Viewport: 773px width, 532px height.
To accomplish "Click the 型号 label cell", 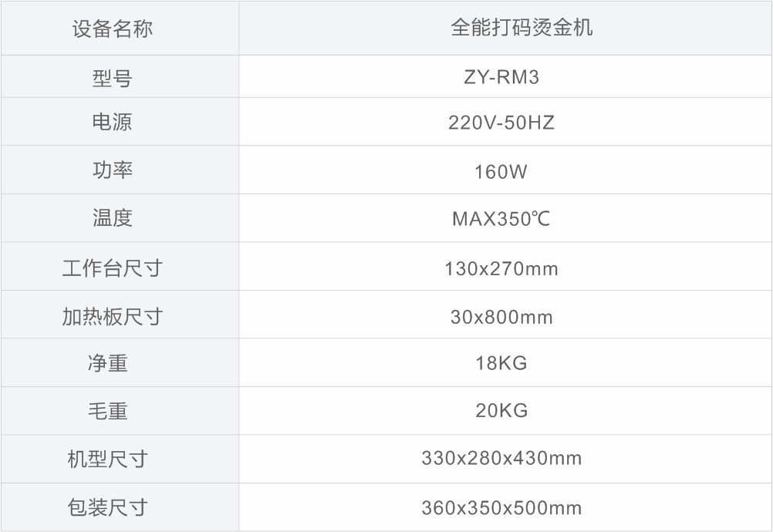I will click(x=113, y=78).
